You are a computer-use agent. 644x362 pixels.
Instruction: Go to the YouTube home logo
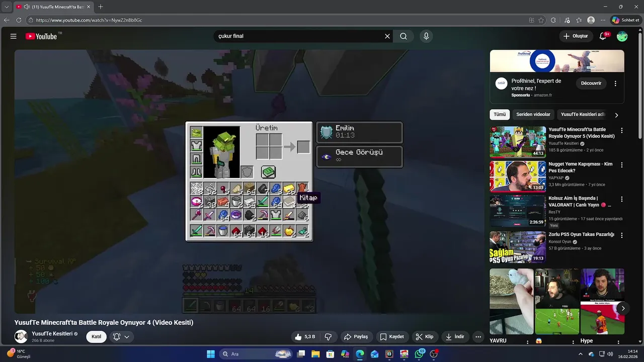point(41,36)
